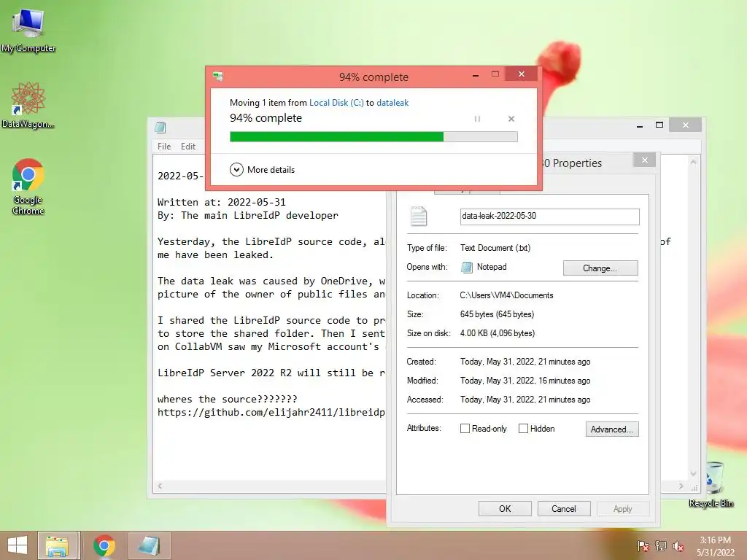
Task: Pause the file move operation
Action: pos(477,119)
